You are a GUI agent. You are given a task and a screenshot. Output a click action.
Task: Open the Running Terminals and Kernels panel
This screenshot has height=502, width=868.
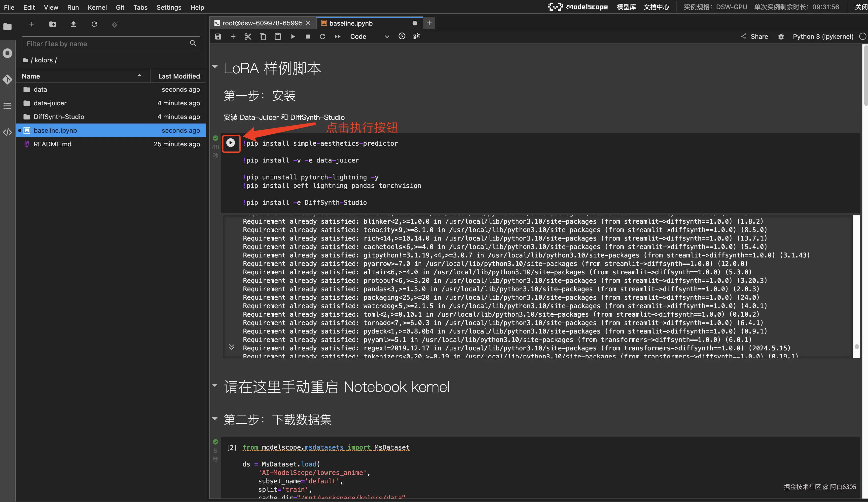pos(7,53)
